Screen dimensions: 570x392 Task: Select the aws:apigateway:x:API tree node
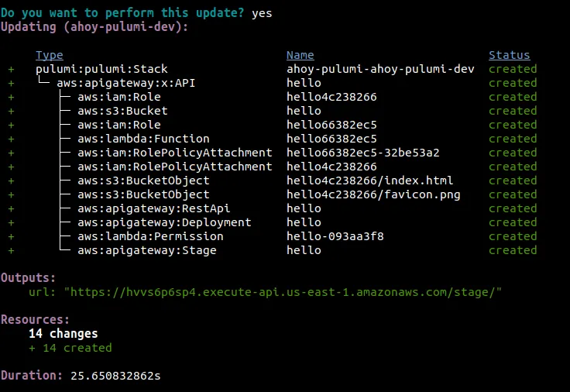pyautogui.click(x=125, y=83)
